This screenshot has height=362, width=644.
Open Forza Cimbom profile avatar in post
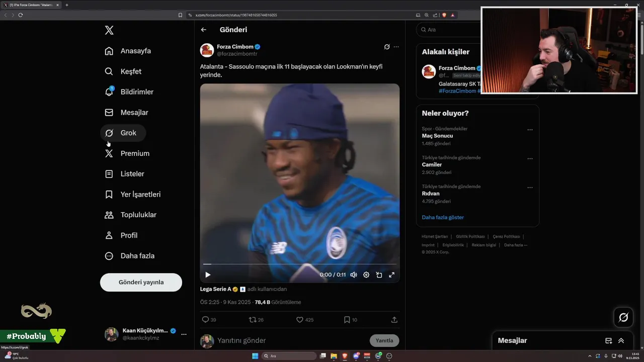[x=207, y=50]
